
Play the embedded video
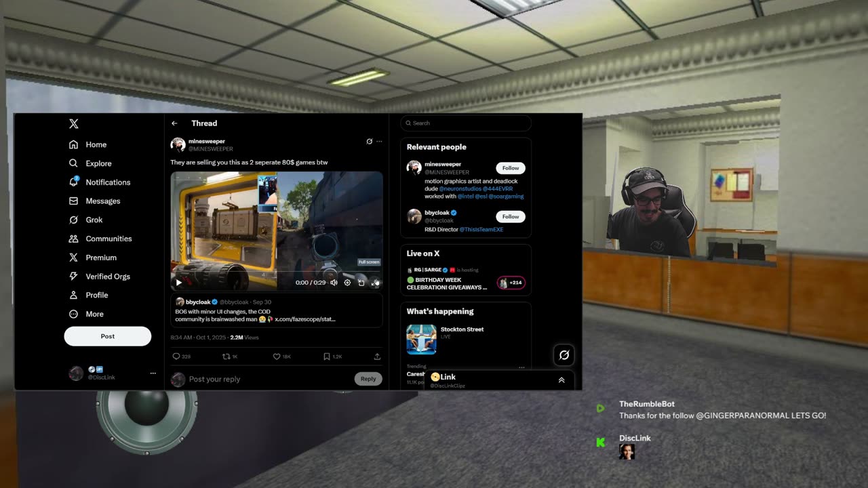(x=178, y=283)
